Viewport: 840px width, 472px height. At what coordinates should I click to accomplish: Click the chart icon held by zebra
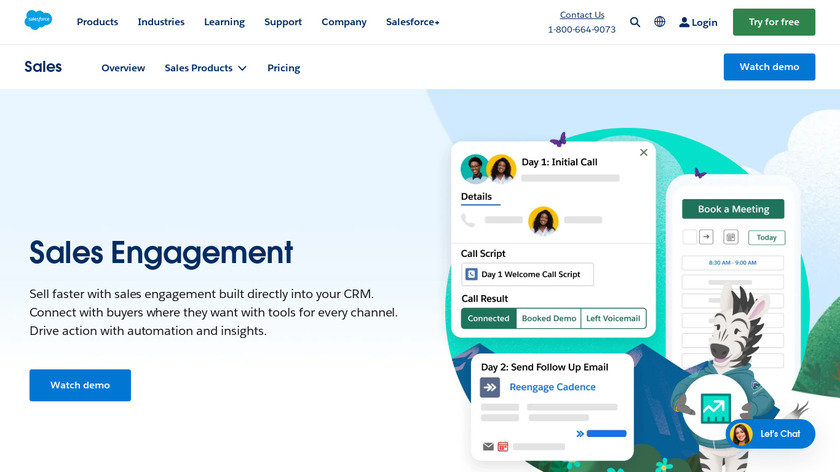716,407
